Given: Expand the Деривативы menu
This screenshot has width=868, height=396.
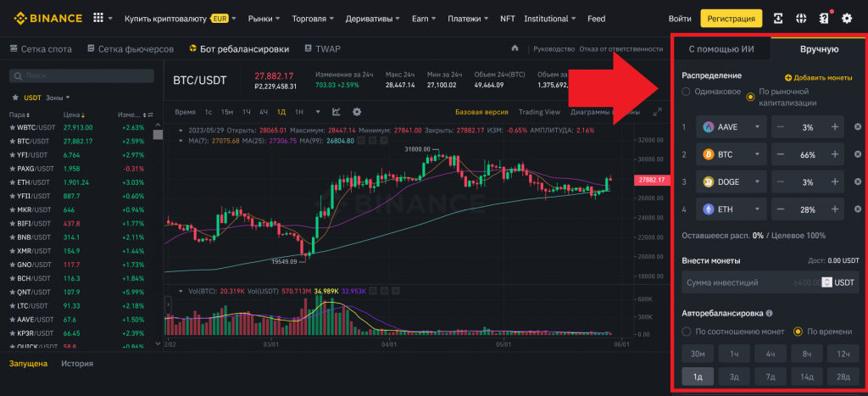Looking at the screenshot, I should click(373, 19).
